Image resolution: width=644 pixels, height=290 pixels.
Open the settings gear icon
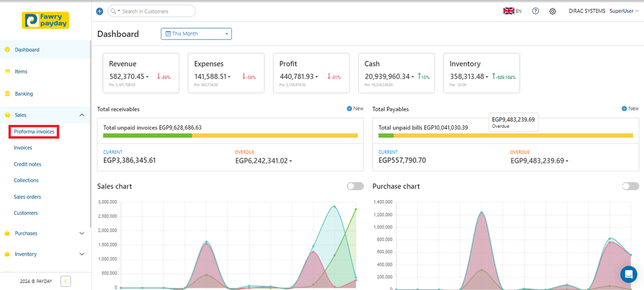coord(552,11)
